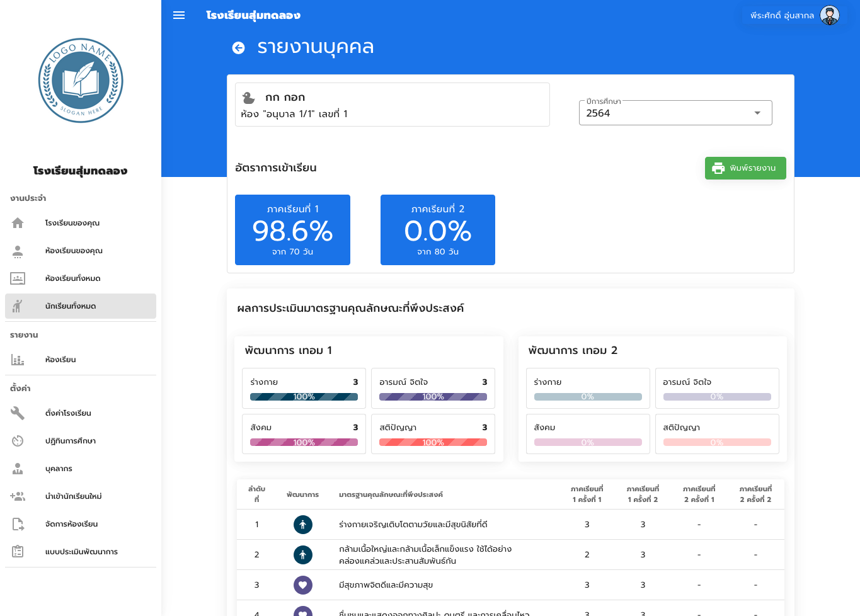
Task: Click the add-person icon for นำเข้านักเรียนใหม่
Action: tap(18, 496)
